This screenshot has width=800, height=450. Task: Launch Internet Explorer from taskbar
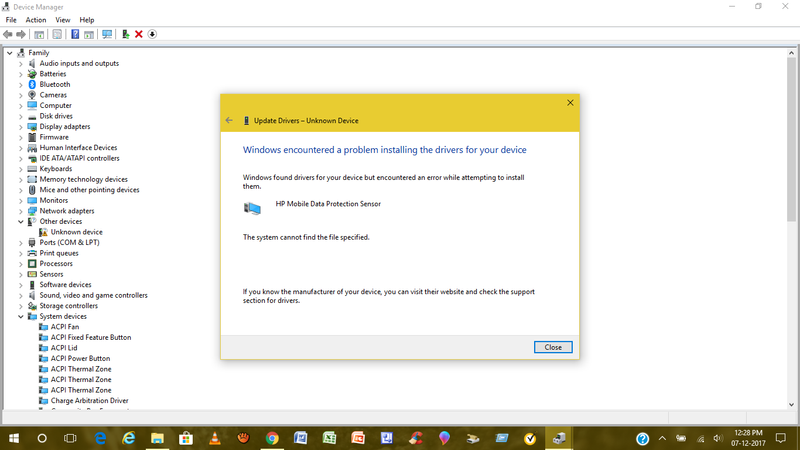coord(129,438)
